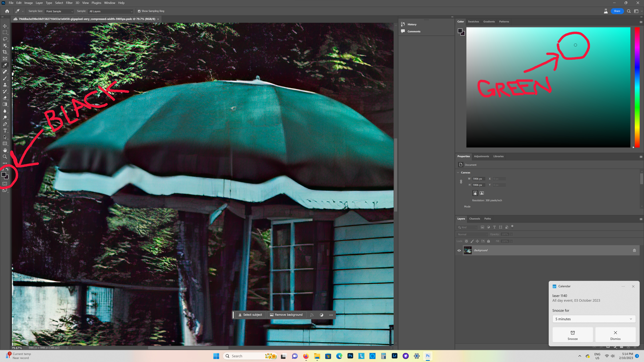Hide the Background layer

(459, 250)
